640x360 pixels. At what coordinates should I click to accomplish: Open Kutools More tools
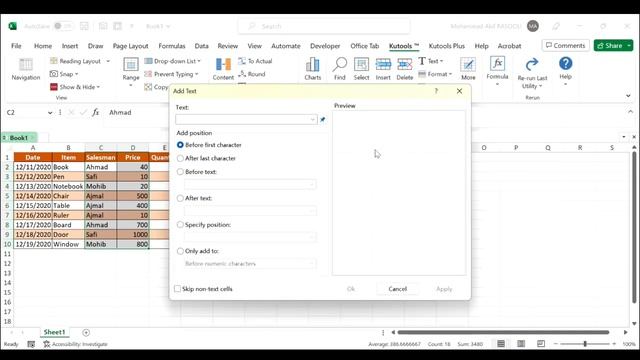[x=468, y=69]
